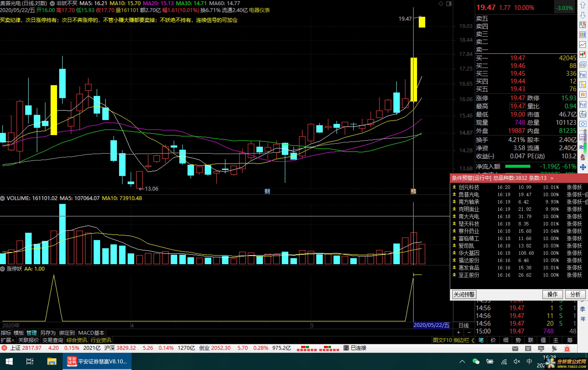Open the main chart indicator dropdown beside 非妖不买
The image size is (588, 370).
click(52, 3)
